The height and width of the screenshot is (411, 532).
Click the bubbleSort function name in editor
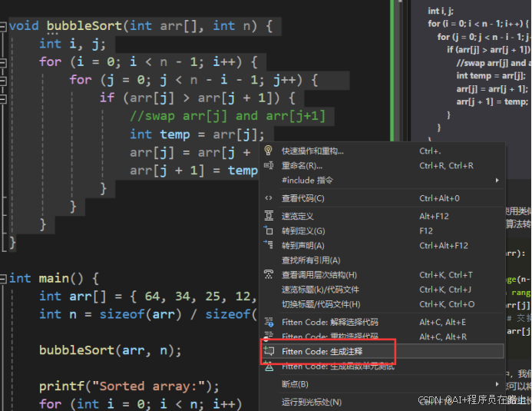tap(84, 26)
